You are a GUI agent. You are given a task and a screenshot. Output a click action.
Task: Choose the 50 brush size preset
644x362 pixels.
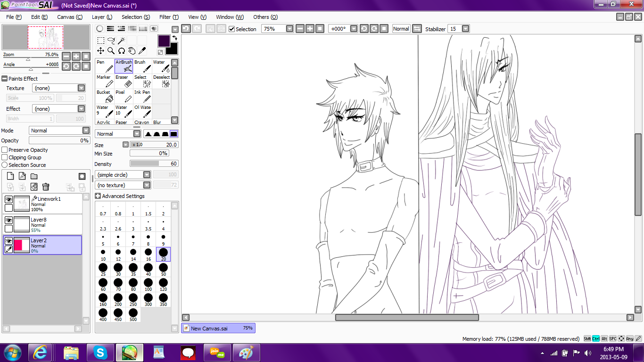pos(163,270)
